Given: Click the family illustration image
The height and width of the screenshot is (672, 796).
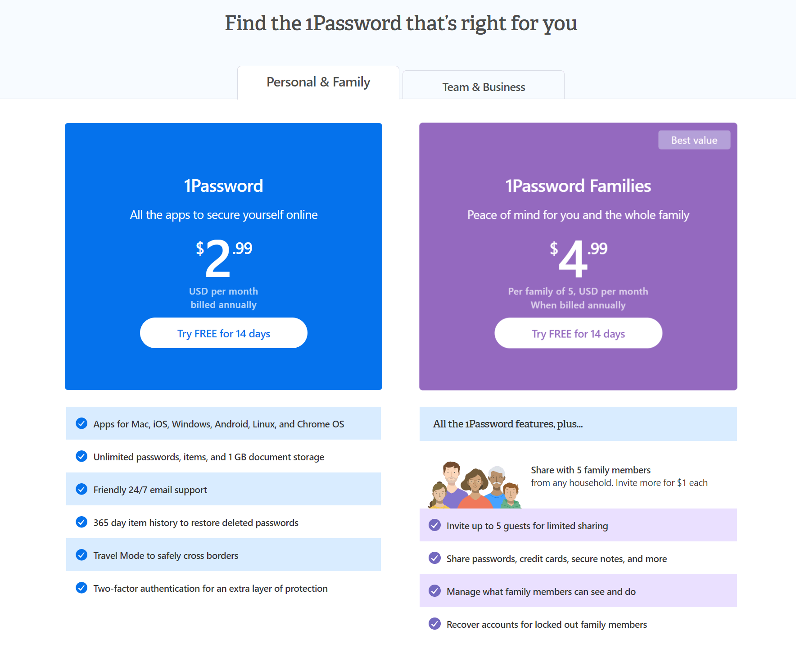Looking at the screenshot, I should click(x=475, y=485).
